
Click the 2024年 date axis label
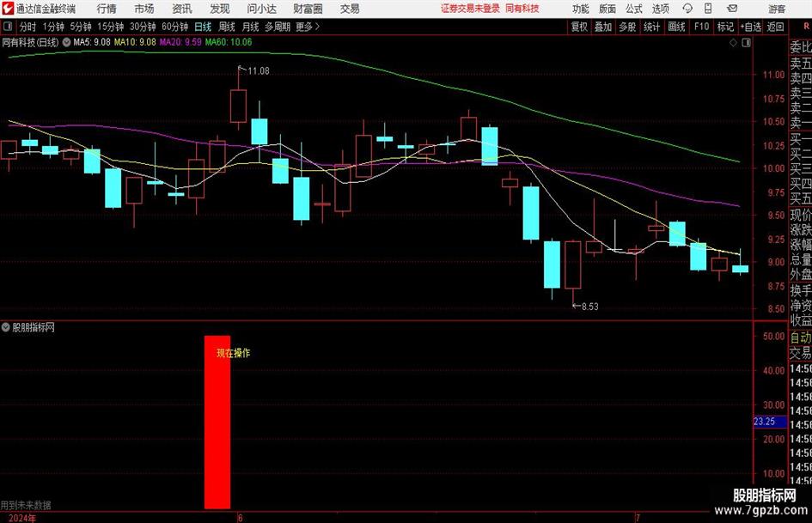click(22, 518)
